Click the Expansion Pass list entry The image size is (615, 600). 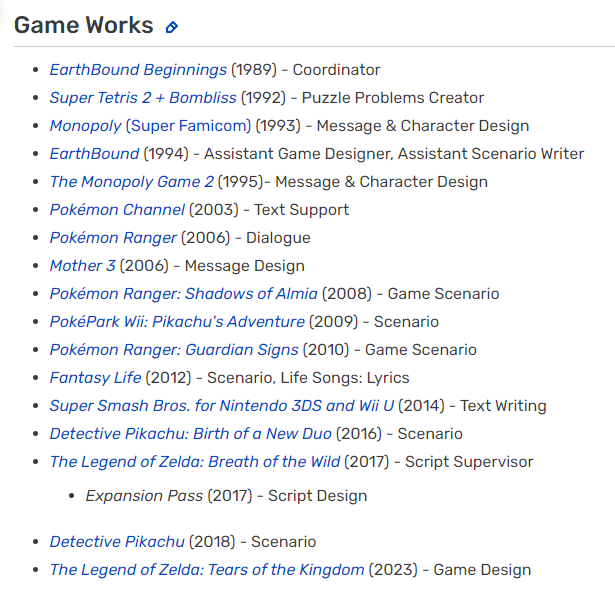226,496
